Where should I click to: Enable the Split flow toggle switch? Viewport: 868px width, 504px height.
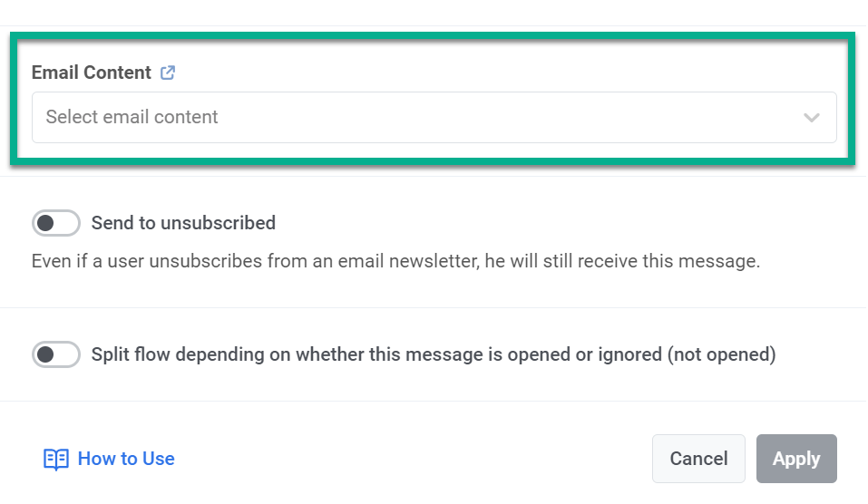pos(56,354)
